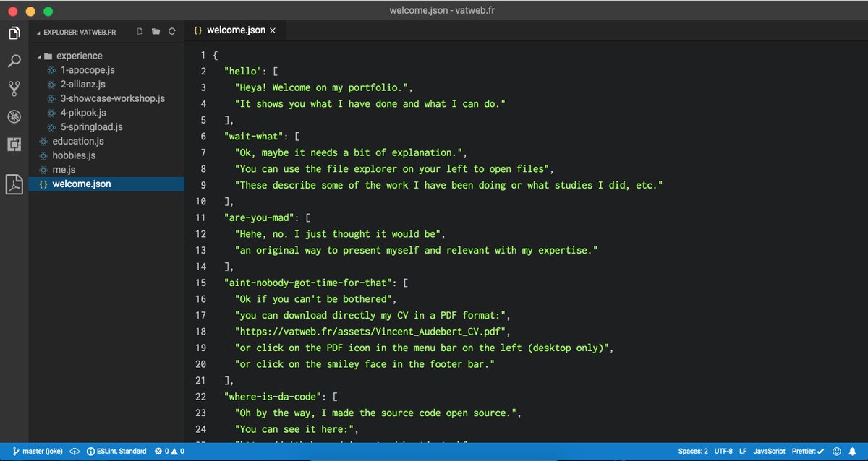
Task: Open the Extensions view in activity bar
Action: 14,144
